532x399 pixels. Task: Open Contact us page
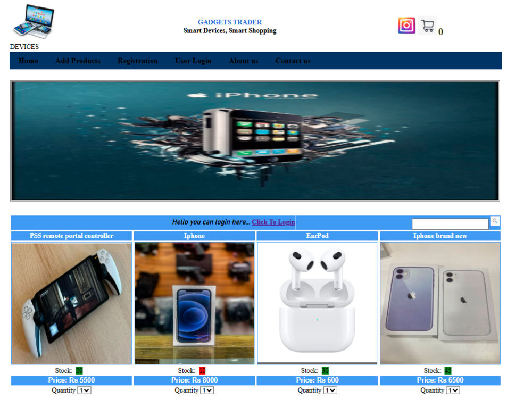click(293, 61)
